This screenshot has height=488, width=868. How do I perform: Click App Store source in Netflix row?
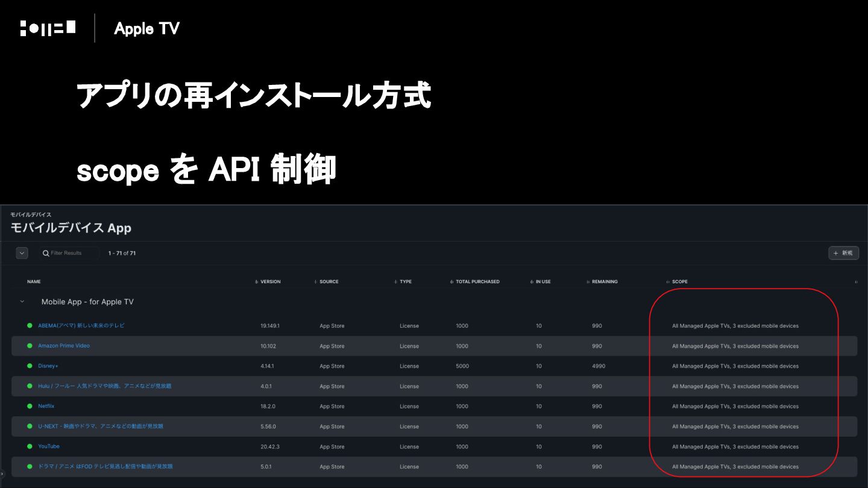point(332,407)
